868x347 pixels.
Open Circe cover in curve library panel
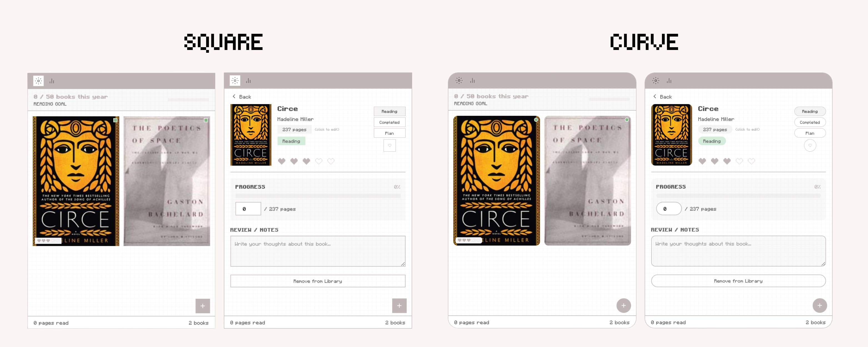tap(497, 180)
